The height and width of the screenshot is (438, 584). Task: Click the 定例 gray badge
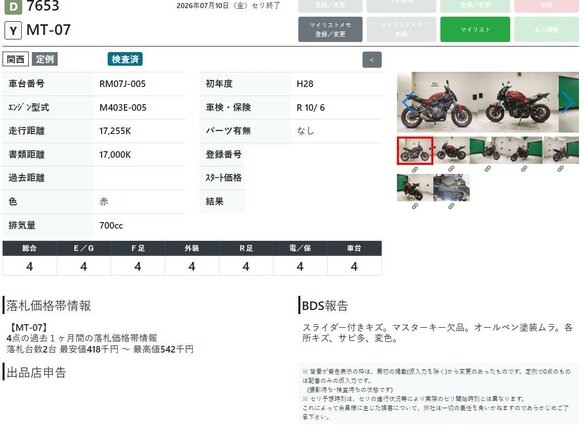pos(45,59)
